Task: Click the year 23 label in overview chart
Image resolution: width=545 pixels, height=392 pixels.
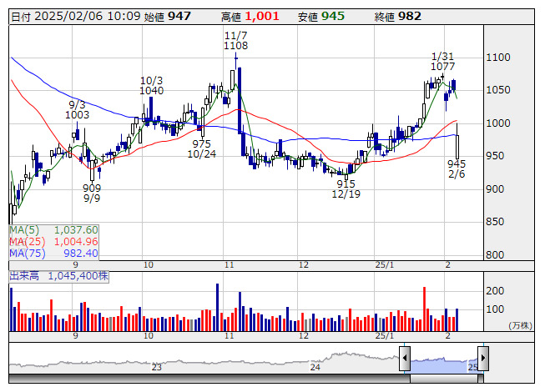Action: [156, 367]
